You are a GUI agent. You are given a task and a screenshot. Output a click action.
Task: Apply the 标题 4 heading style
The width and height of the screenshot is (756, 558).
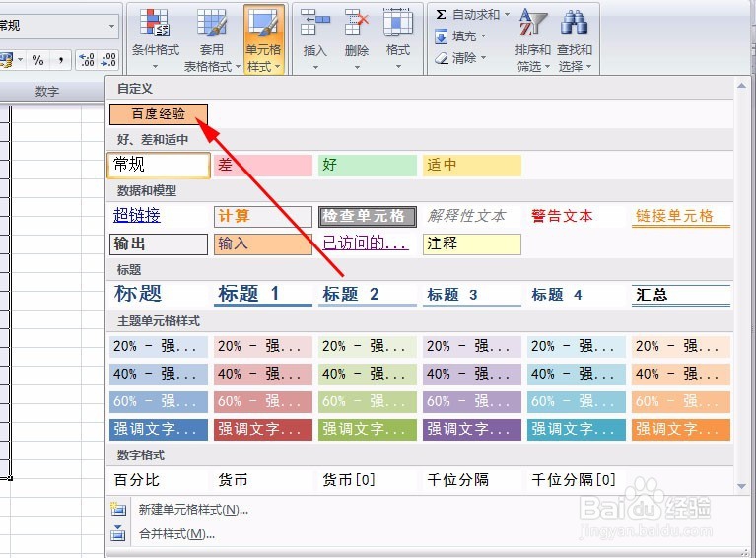pos(577,294)
